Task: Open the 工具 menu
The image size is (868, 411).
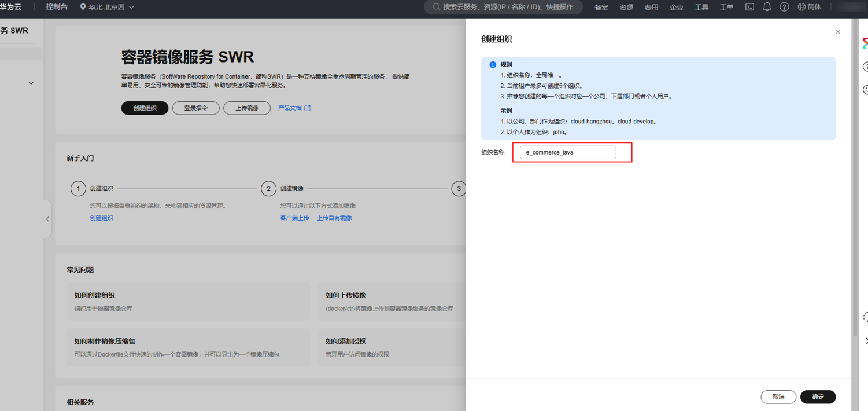Action: pos(701,8)
